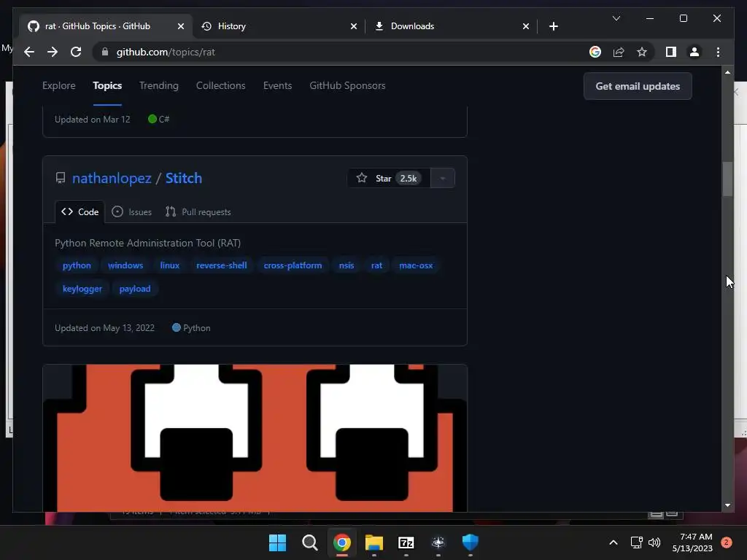Open the Stitch repository link
The height and width of the screenshot is (560, 747).
[x=183, y=178]
